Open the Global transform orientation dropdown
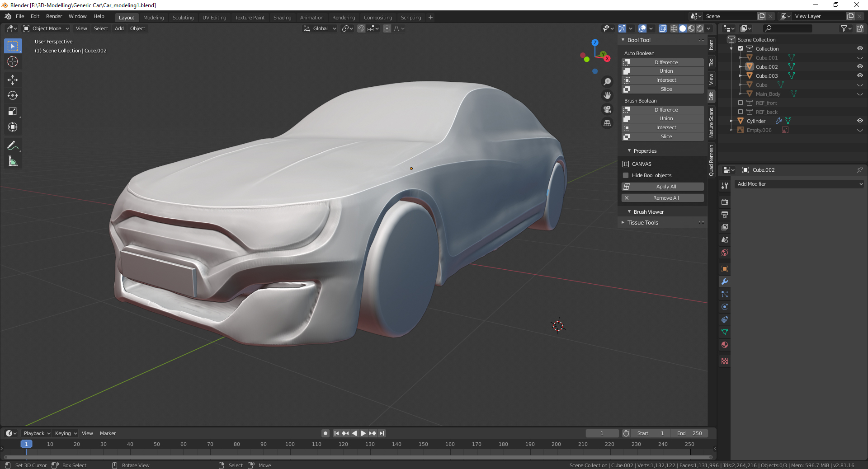Viewport: 868px width, 469px height. click(x=320, y=28)
